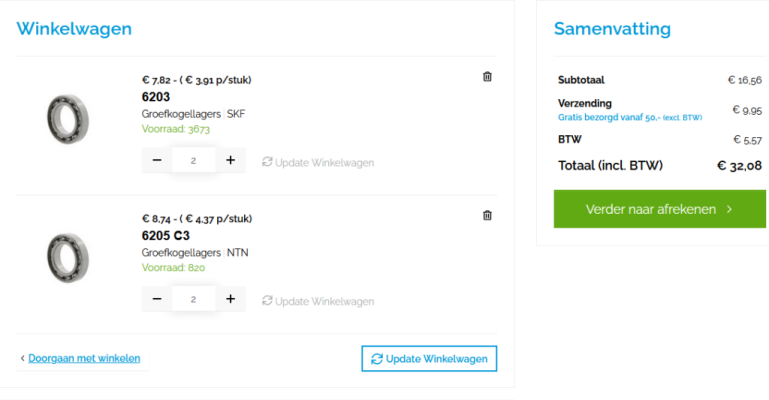Click the arrow chevron on checkout button
Screen dimensions: 769x400
click(729, 209)
